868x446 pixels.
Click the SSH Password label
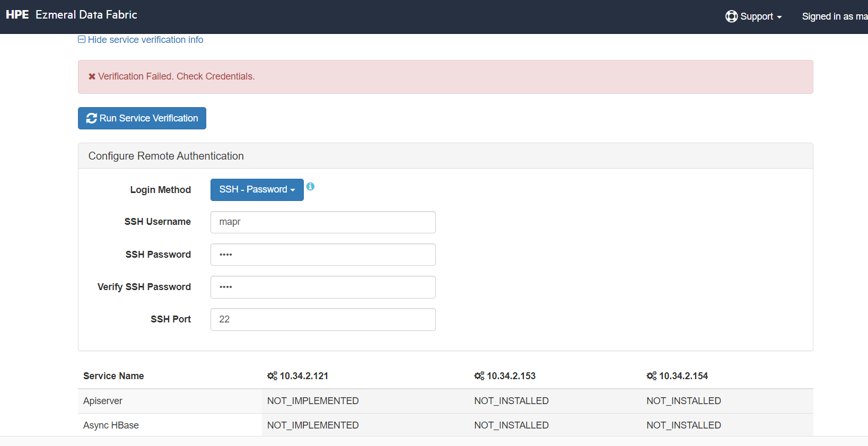[x=158, y=255]
